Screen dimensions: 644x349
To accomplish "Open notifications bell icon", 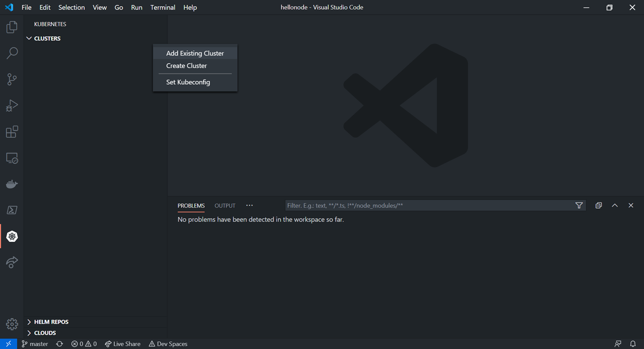I will coord(633,344).
